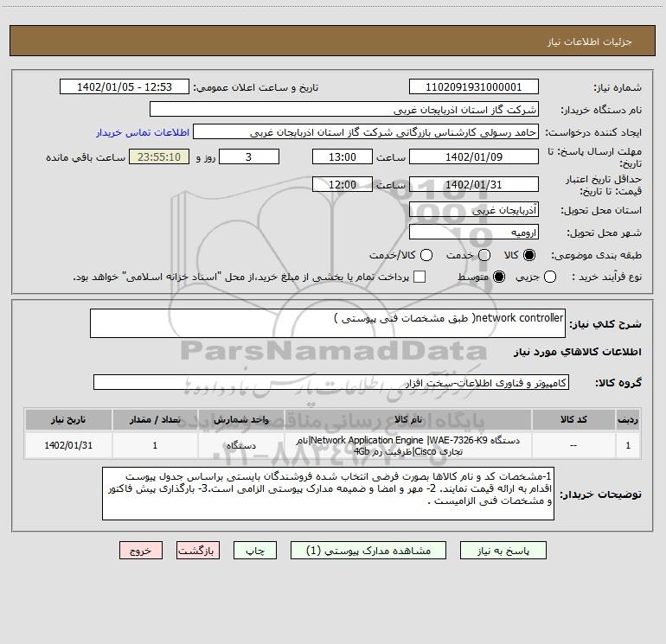This screenshot has height=644, width=666.
Task: Click the -- product code cell
Action: [573, 445]
